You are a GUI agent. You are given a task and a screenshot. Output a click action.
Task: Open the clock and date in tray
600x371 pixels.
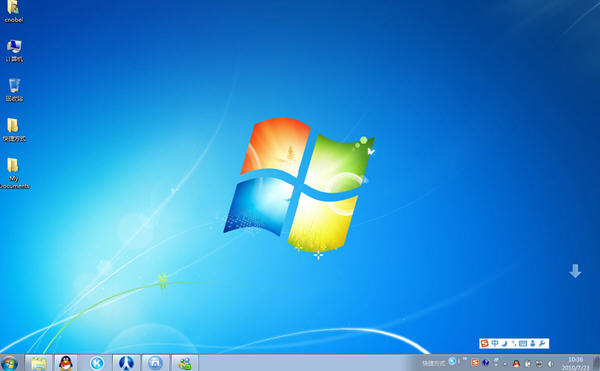tap(576, 363)
